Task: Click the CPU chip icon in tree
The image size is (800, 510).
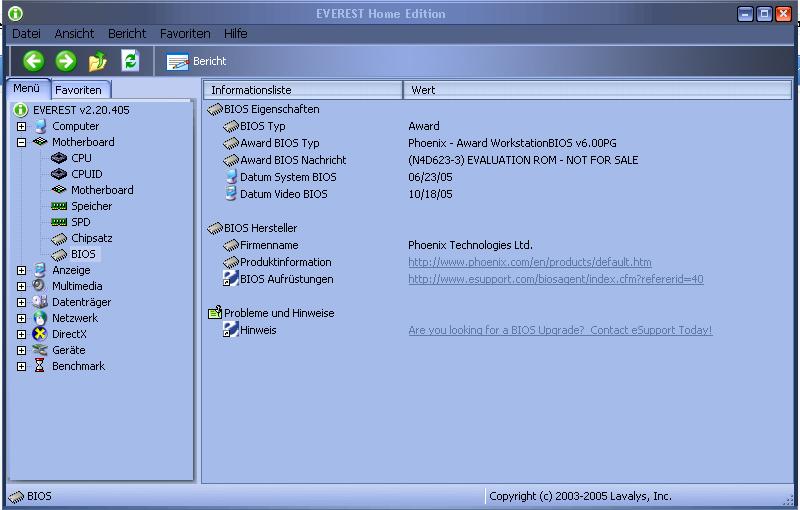Action: tap(59, 158)
